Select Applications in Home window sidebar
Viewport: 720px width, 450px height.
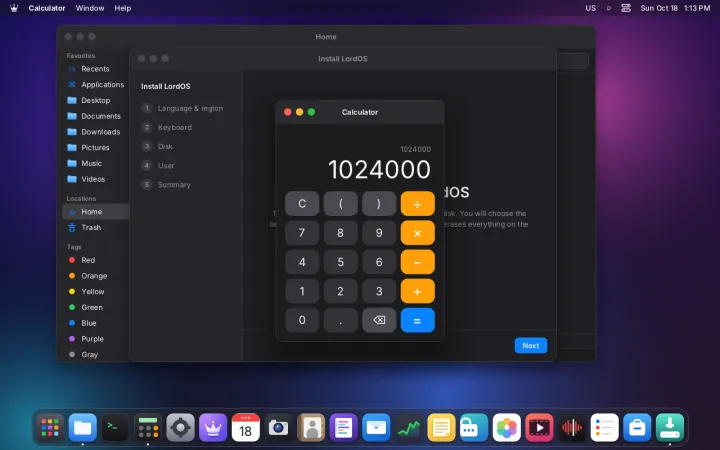click(95, 84)
